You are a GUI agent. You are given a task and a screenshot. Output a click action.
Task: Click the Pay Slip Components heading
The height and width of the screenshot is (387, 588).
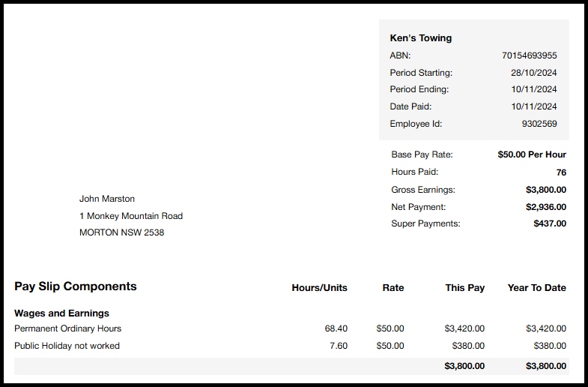[76, 286]
